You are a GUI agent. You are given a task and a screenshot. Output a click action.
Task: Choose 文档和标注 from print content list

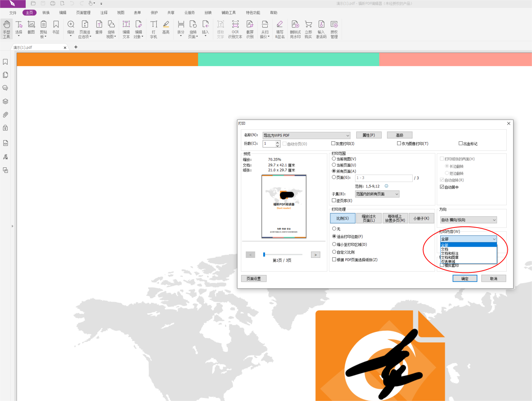point(450,253)
